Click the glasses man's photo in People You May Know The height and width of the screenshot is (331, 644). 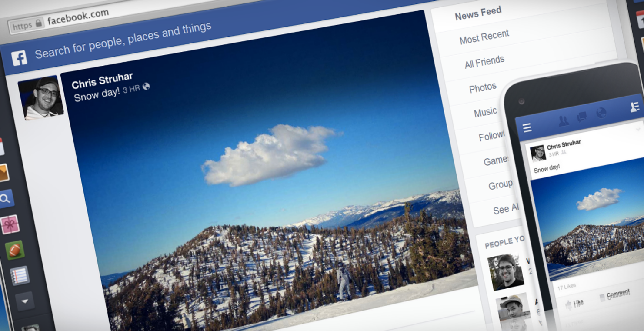[505, 271]
